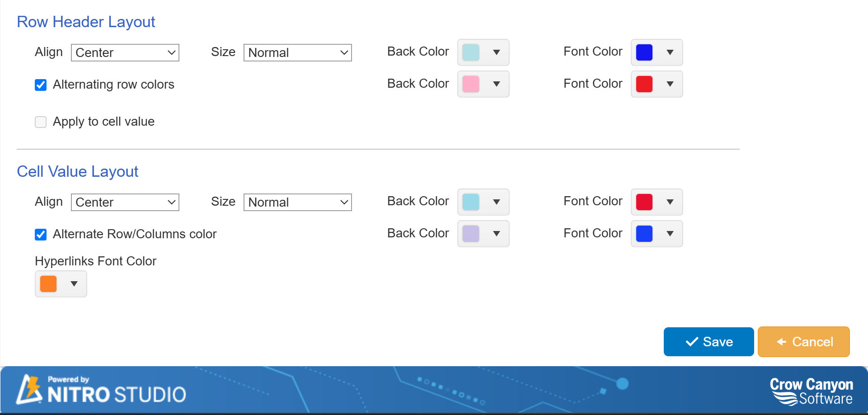
Task: Select the Cell Value light blue Back Color swatch
Action: (470, 202)
